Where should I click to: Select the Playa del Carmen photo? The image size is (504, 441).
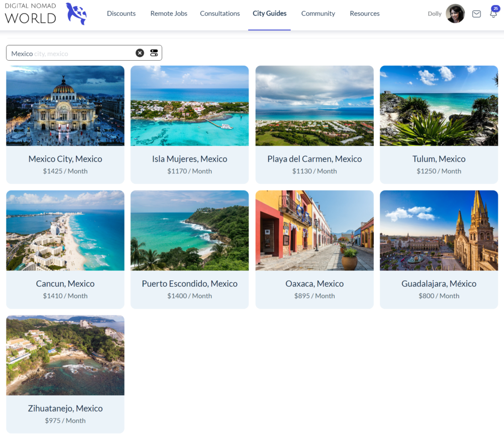point(315,106)
